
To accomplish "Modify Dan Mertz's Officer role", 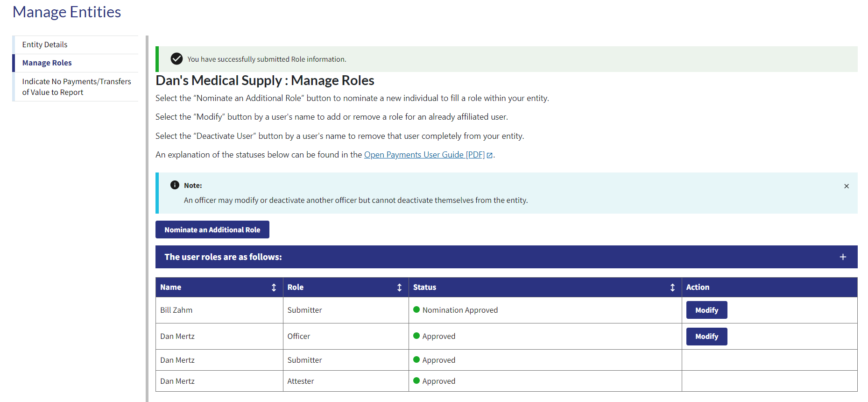I will (706, 336).
